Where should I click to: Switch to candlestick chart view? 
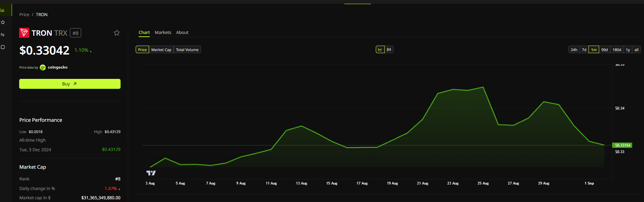pos(389,50)
